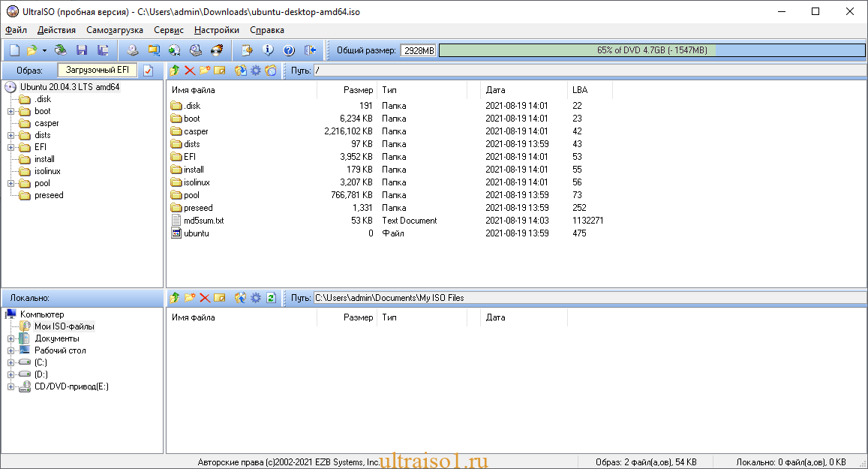
Task: Click the Burn CD/DVD image icon
Action: (x=218, y=50)
